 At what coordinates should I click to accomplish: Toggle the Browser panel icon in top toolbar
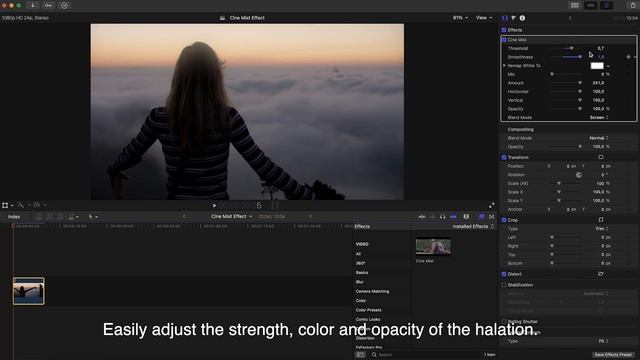coord(575,5)
